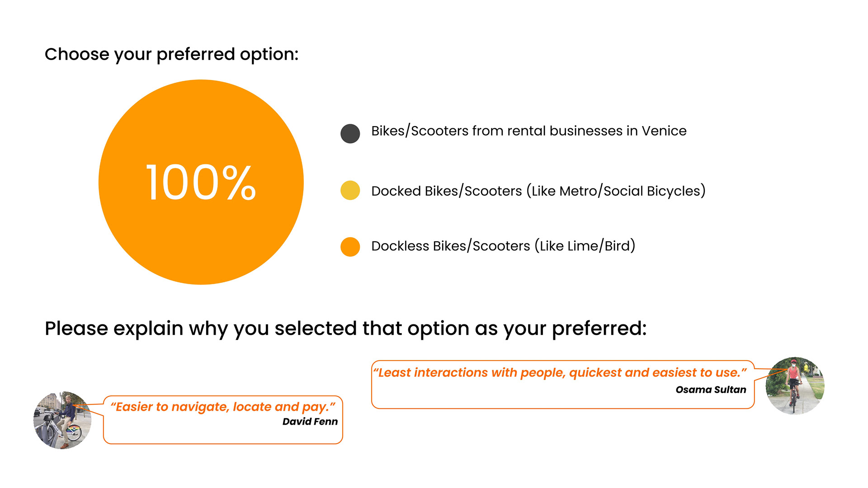Image resolution: width=868 pixels, height=488 pixels.
Task: Select the large orange 100% circle
Action: click(201, 182)
